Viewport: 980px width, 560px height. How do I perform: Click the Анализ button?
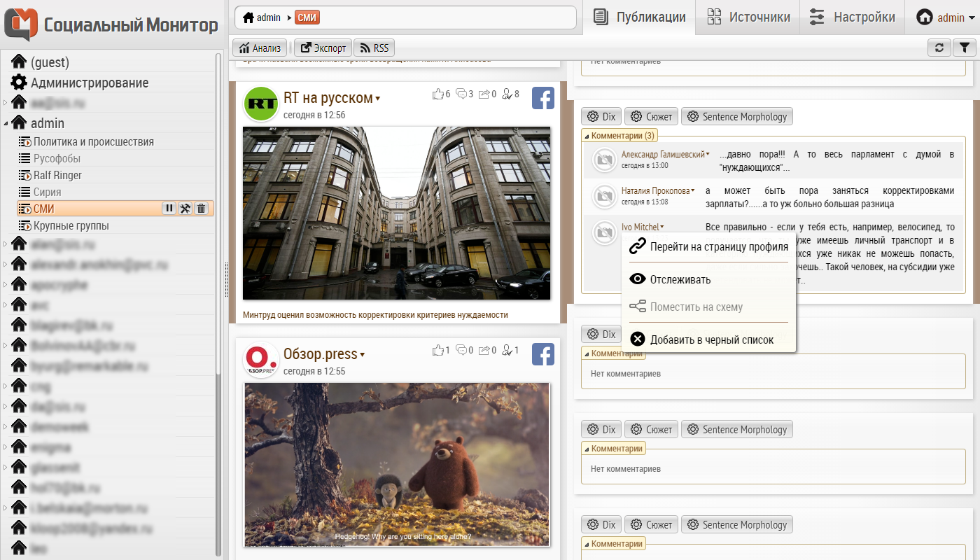pyautogui.click(x=260, y=48)
